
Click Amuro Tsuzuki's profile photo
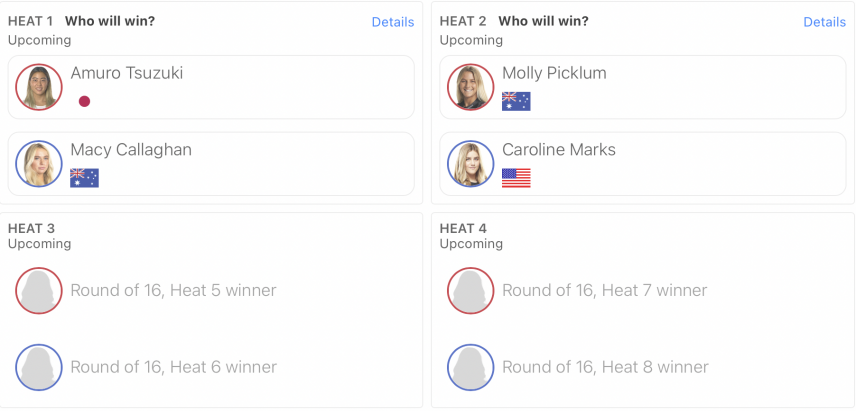pyautogui.click(x=39, y=87)
